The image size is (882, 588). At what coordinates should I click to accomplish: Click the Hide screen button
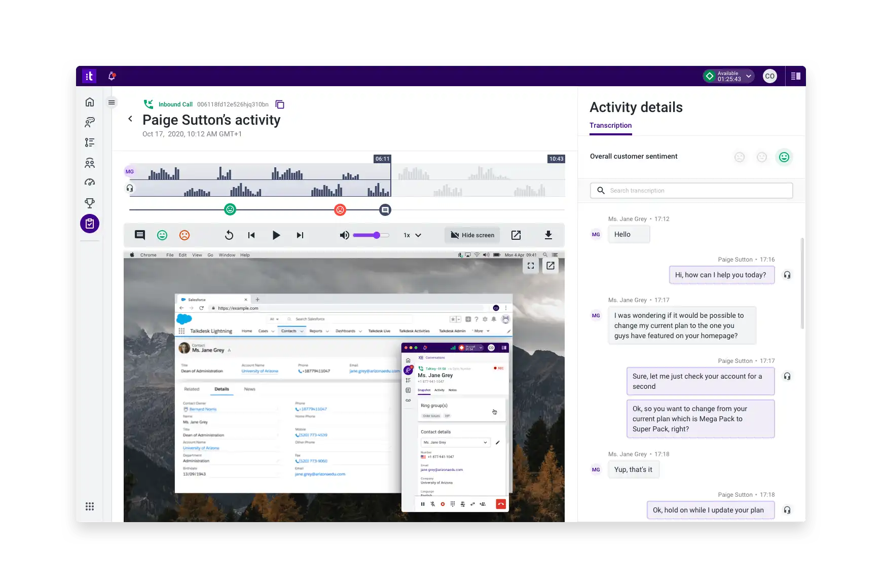click(472, 235)
